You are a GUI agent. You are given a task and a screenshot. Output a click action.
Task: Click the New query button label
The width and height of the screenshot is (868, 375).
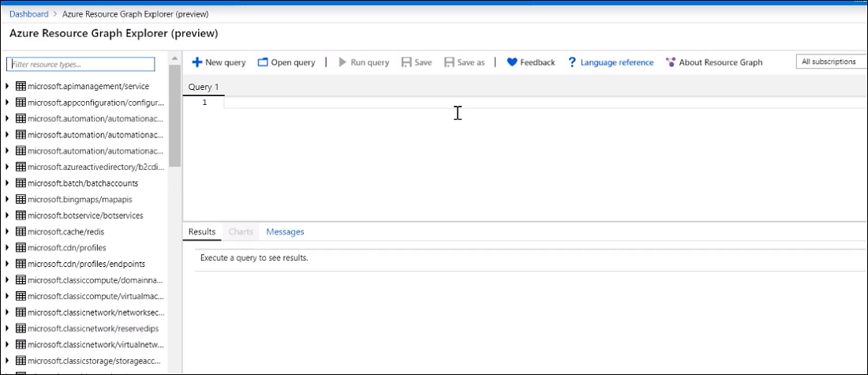(x=226, y=62)
